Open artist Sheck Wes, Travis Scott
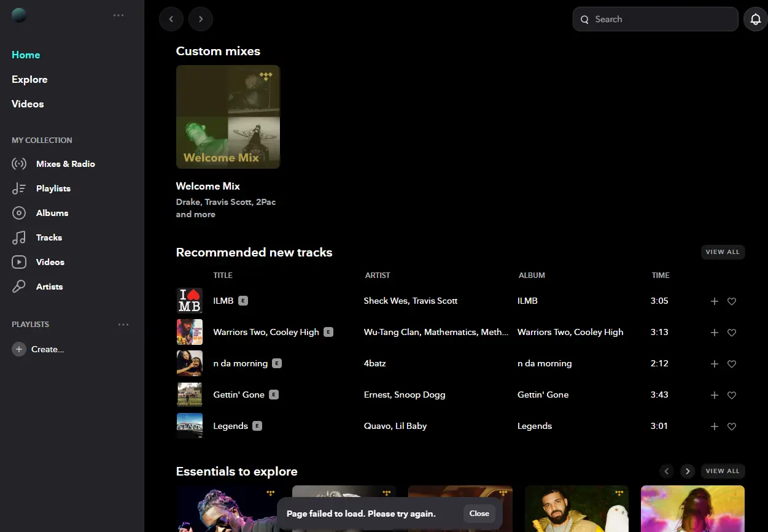Viewport: 768px width, 532px height. (x=411, y=301)
